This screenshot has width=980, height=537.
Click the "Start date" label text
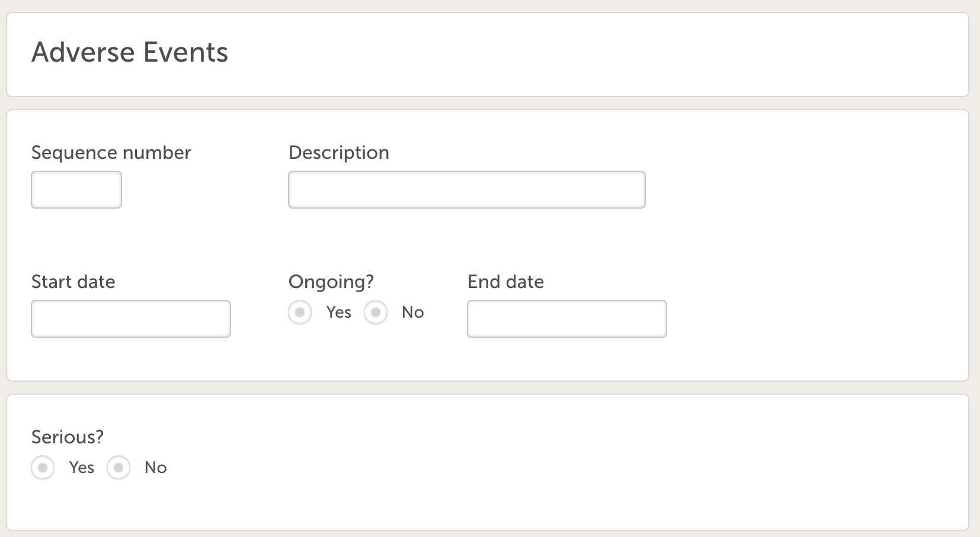(73, 282)
